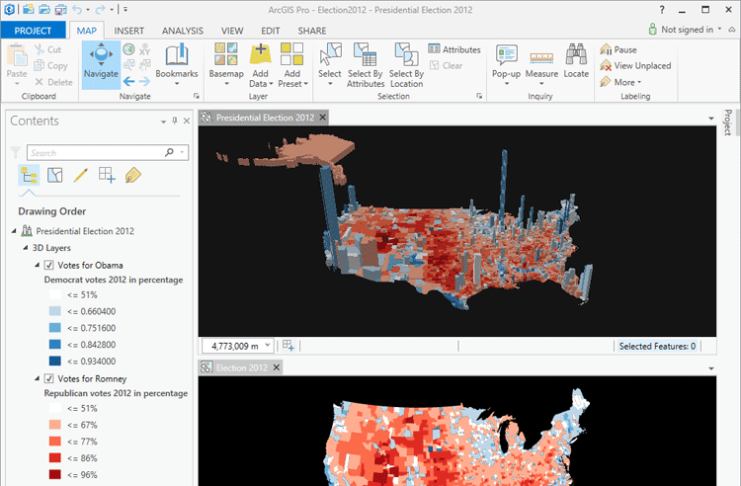
Task: Show List By Drawing Order
Action: [x=29, y=175]
